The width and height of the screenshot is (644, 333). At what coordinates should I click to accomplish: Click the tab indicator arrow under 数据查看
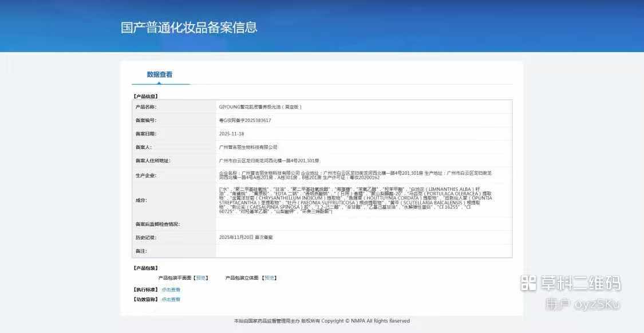(x=159, y=83)
